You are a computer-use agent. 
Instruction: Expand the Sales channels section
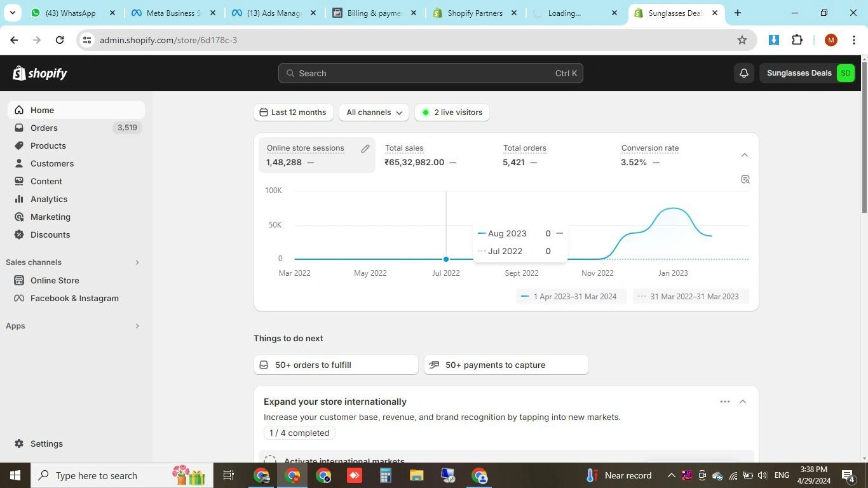click(137, 262)
